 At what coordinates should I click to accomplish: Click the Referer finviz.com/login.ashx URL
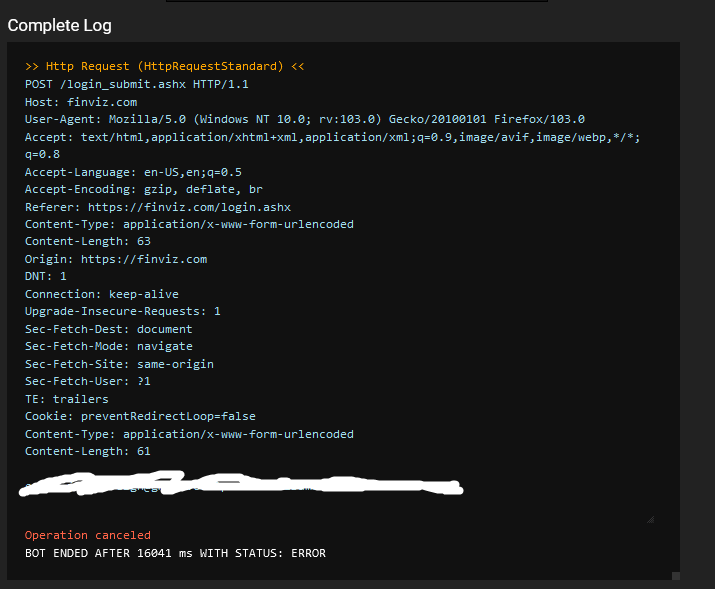(x=189, y=207)
